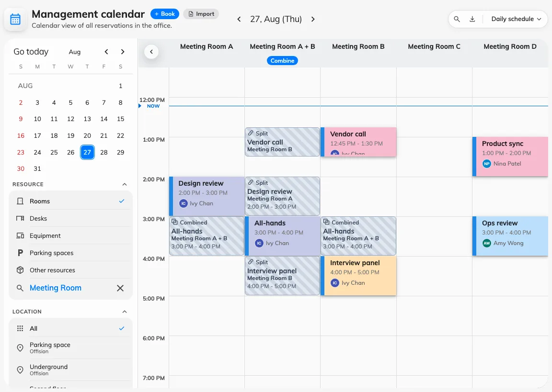Screen dimensions: 552x392
Task: Collapse the LOCATION section
Action: tap(124, 312)
